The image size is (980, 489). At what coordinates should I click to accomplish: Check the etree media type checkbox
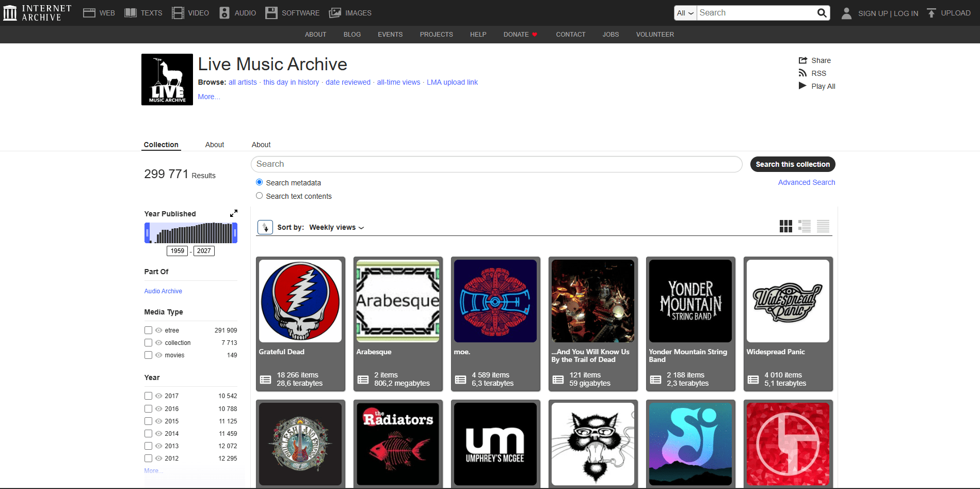pos(149,330)
